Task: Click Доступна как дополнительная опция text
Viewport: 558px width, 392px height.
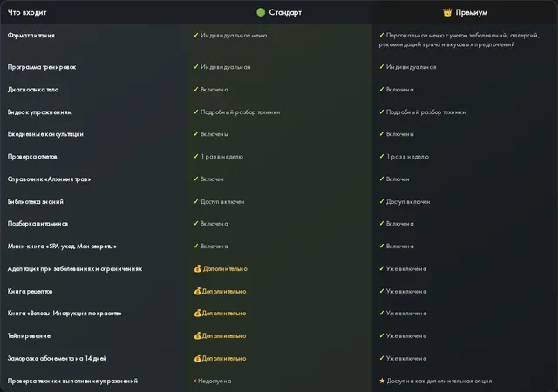Action: [439, 381]
